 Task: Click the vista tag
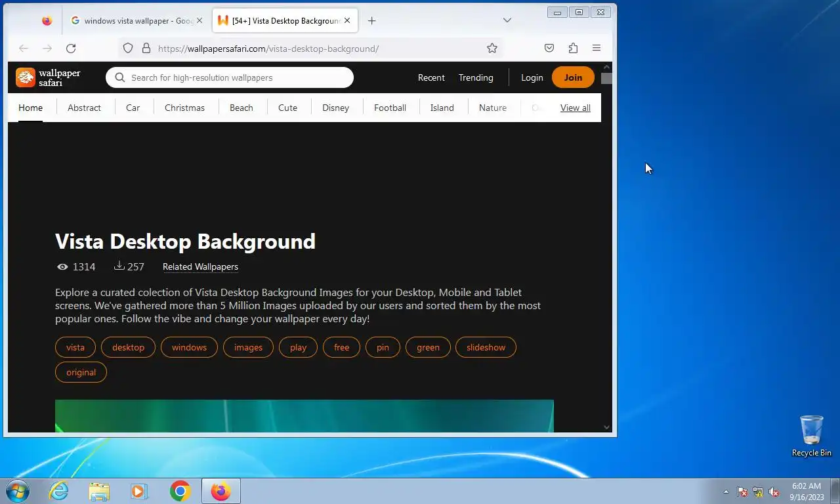click(x=75, y=347)
